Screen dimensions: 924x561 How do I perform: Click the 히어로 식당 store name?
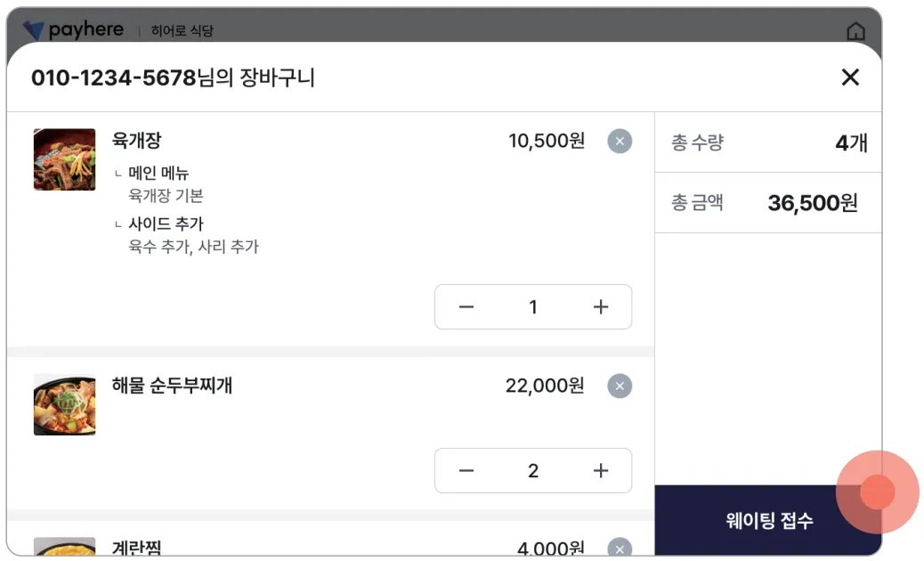click(182, 31)
